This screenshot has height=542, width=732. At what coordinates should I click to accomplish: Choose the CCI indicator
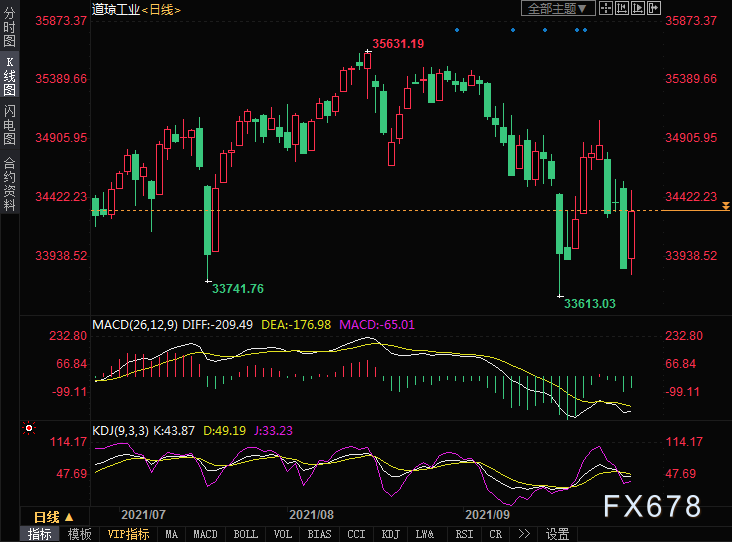pyautogui.click(x=356, y=534)
